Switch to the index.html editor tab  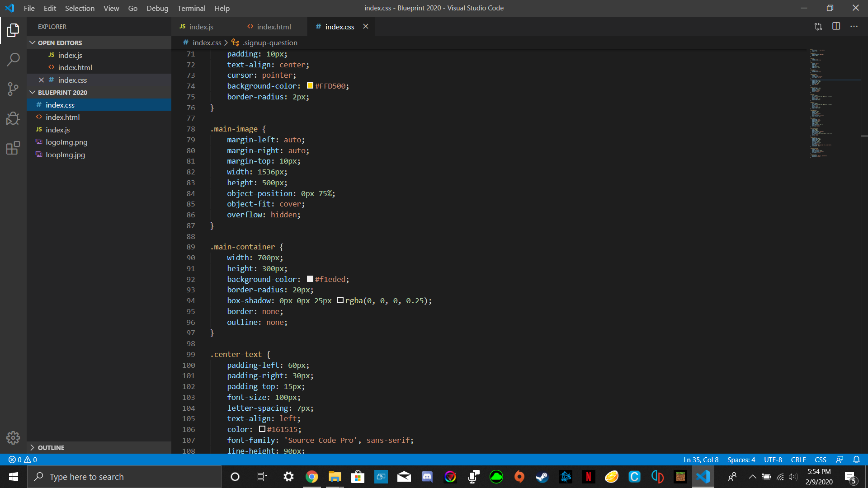tap(274, 27)
